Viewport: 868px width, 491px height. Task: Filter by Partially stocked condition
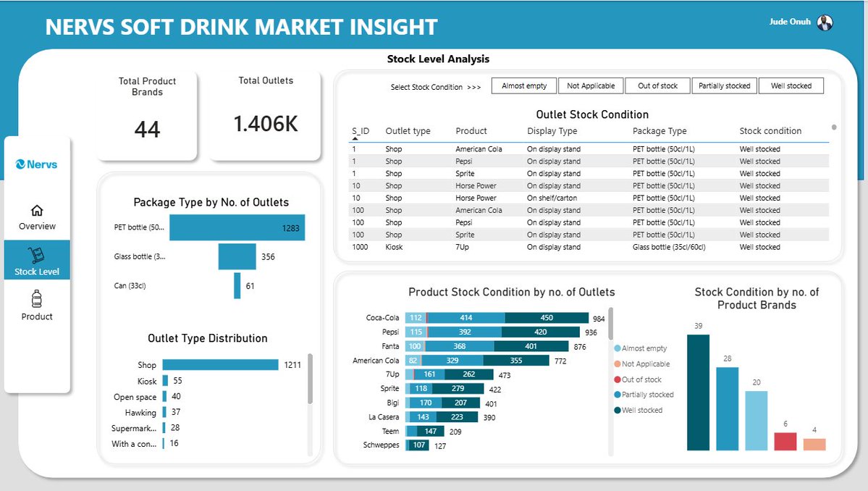724,85
